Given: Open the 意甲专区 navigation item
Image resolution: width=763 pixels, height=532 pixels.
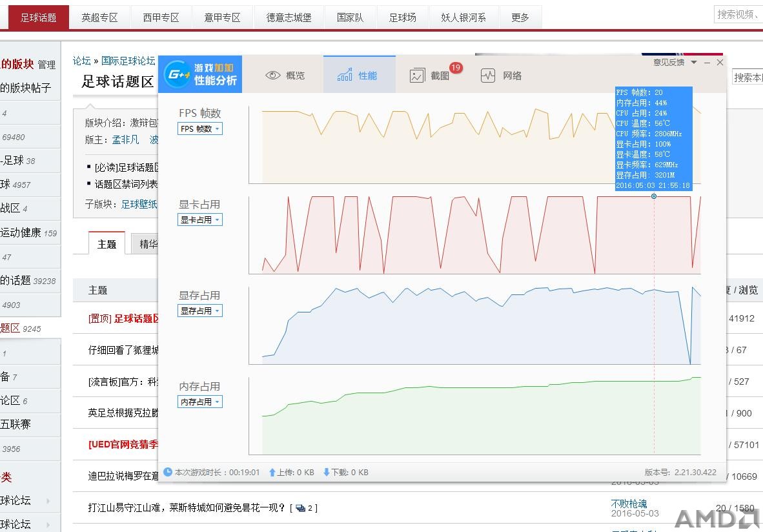Looking at the screenshot, I should 222,17.
